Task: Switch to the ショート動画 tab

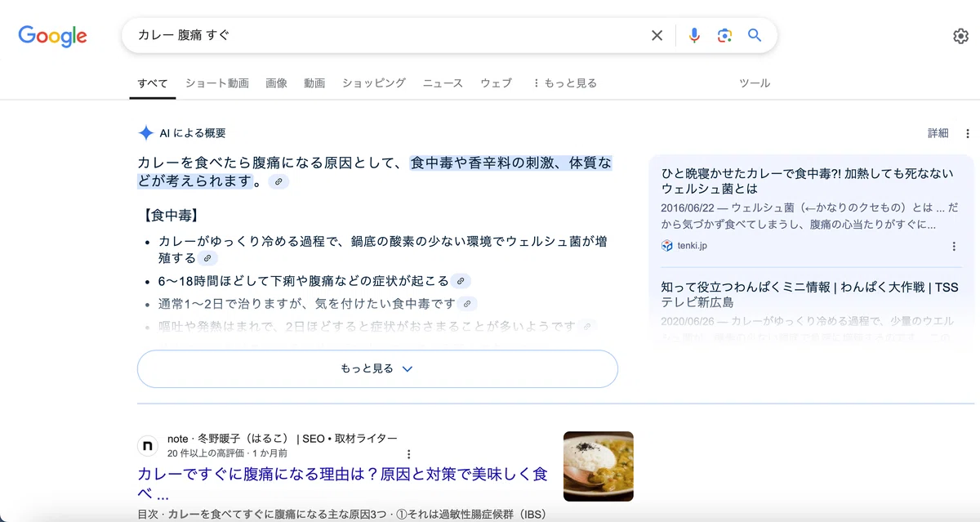Action: pos(217,83)
